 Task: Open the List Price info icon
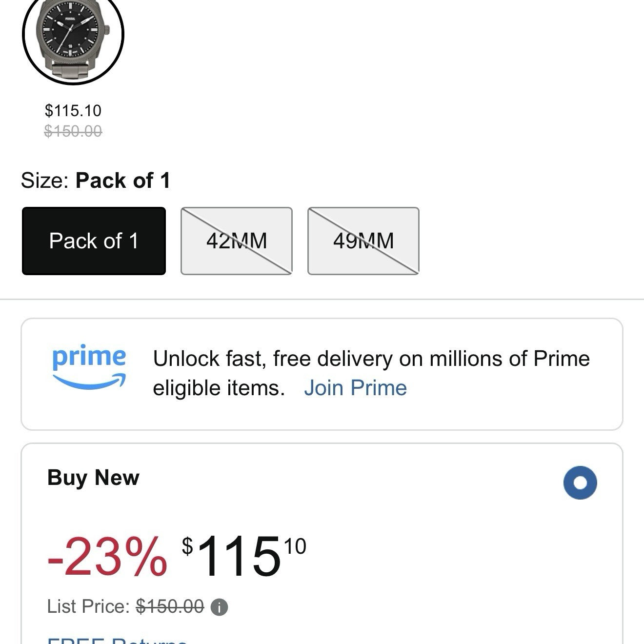click(x=219, y=607)
